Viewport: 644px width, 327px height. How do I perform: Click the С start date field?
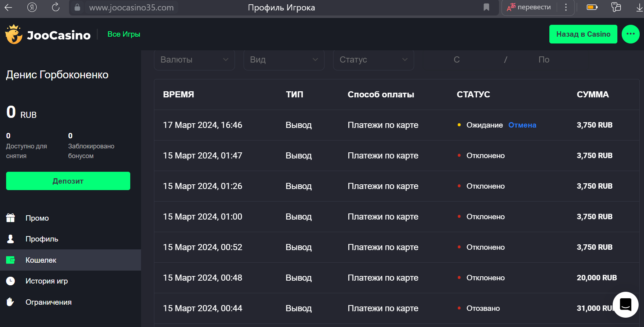pos(457,60)
